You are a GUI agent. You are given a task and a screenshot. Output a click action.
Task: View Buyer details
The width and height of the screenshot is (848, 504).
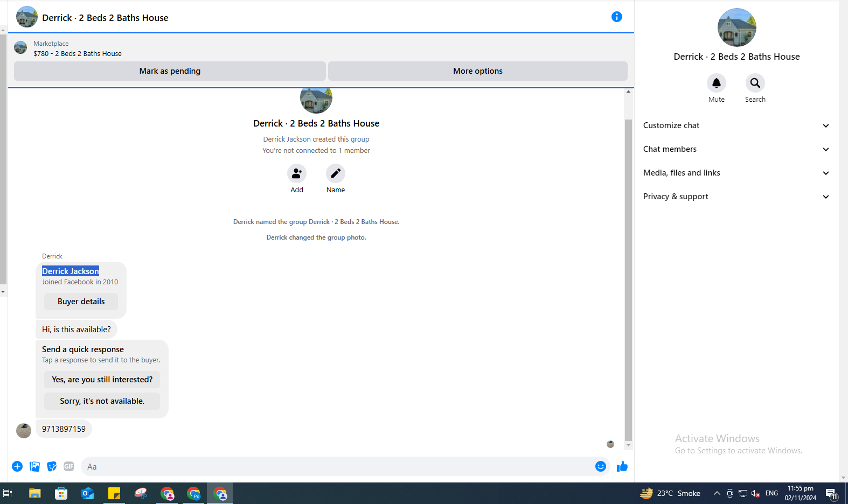[x=81, y=302]
